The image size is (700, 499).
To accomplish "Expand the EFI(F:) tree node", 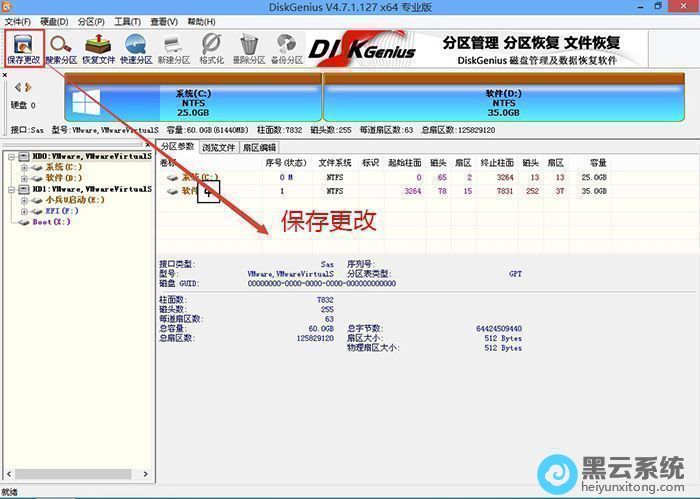I will [x=24, y=211].
